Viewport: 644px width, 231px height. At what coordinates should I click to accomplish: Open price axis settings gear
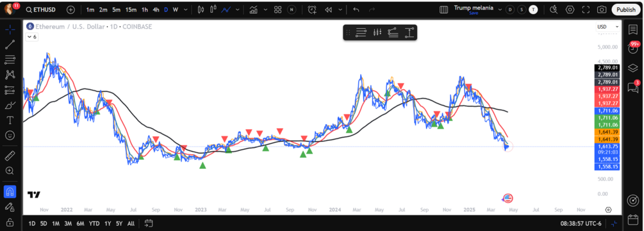[609, 210]
